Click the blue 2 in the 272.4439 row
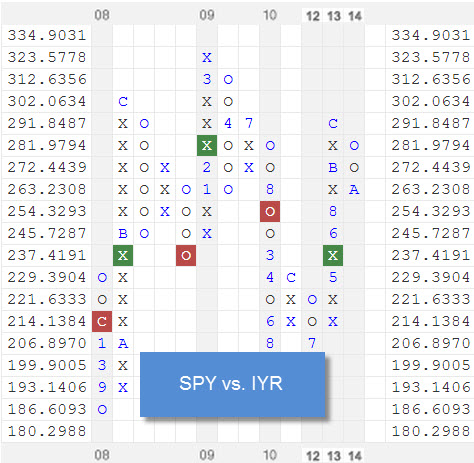 [x=207, y=167]
